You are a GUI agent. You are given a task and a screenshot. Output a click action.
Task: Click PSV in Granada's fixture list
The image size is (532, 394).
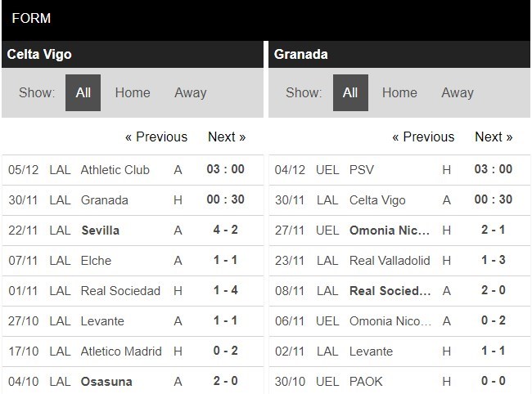click(x=361, y=170)
